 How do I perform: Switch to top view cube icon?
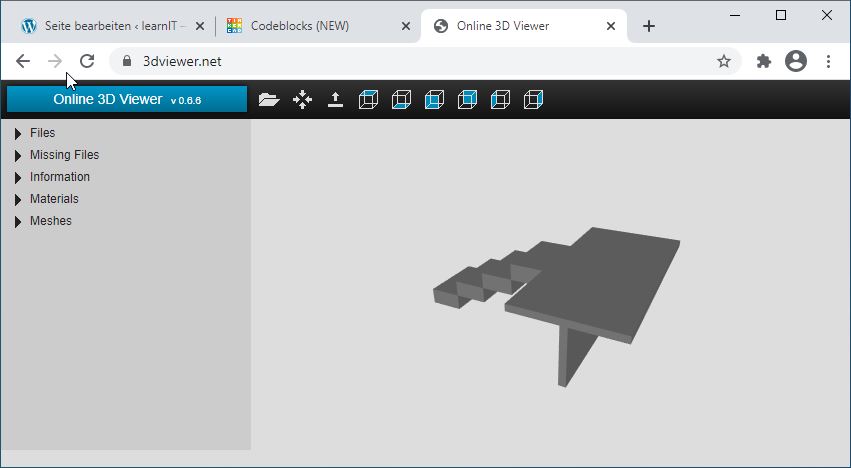tap(369, 99)
